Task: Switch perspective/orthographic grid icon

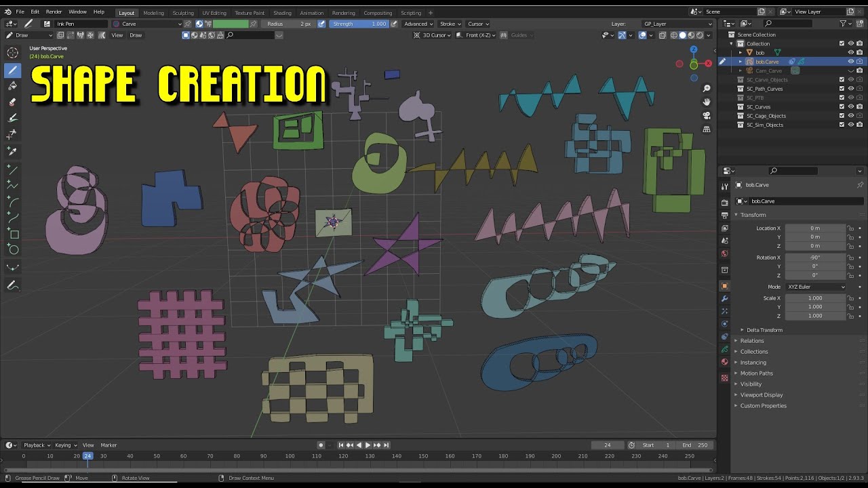Action: click(x=707, y=129)
